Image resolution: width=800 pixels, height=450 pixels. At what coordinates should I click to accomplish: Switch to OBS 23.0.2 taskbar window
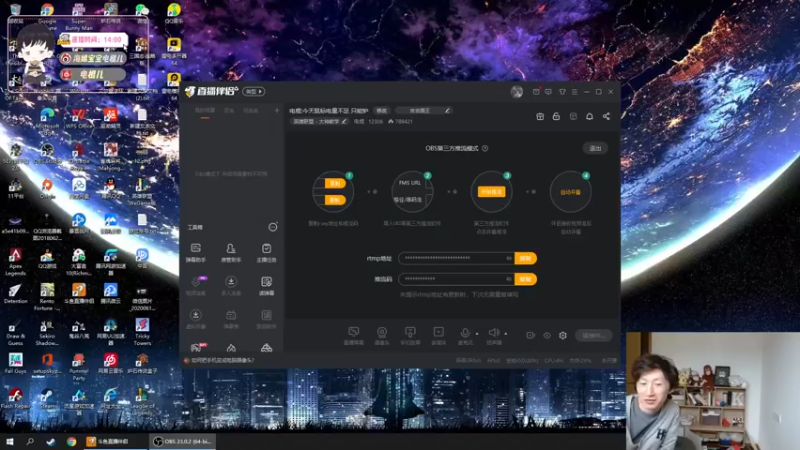[x=183, y=442]
